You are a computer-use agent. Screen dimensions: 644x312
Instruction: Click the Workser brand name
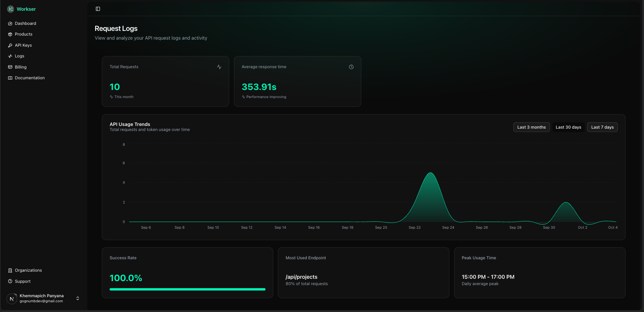(x=26, y=9)
